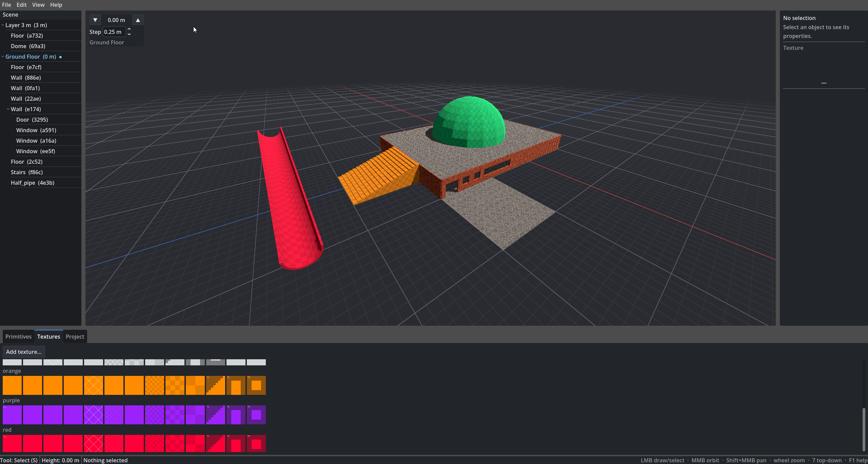The image size is (868, 464).
Task: Click the green dome in the 3D viewport
Action: point(470,122)
